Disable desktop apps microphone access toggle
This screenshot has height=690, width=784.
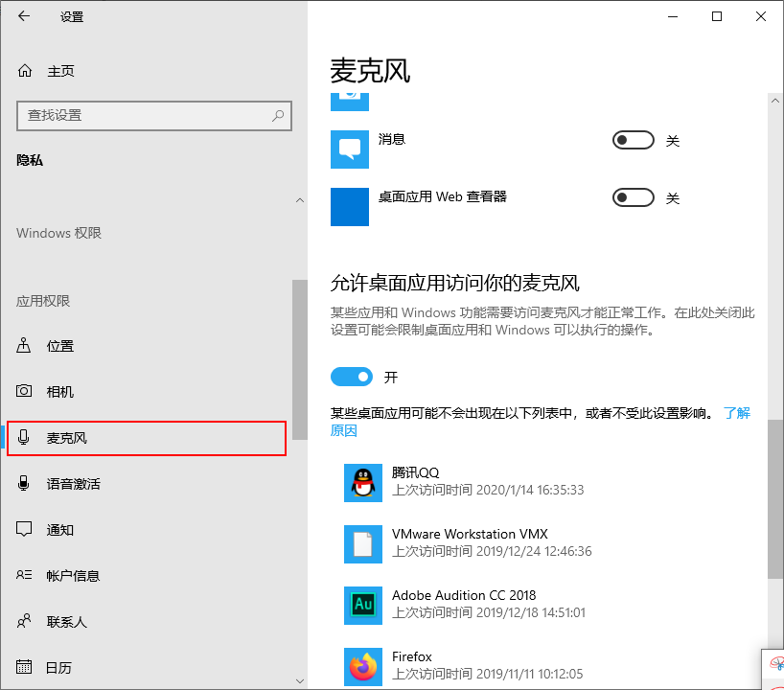pyautogui.click(x=351, y=377)
